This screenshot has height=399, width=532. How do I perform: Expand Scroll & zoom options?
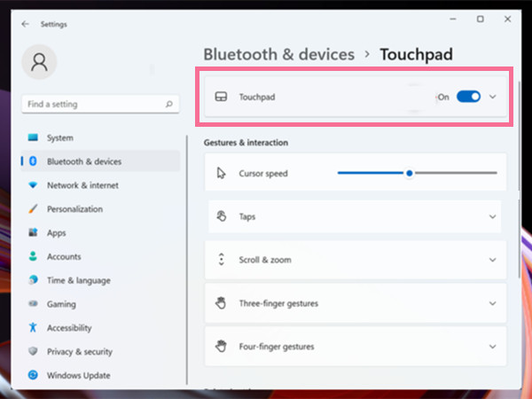coord(493,260)
